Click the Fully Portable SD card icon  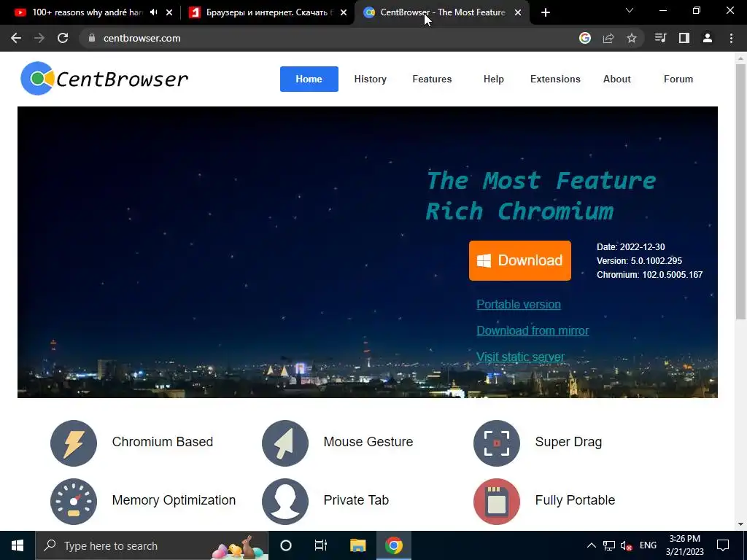tap(496, 502)
